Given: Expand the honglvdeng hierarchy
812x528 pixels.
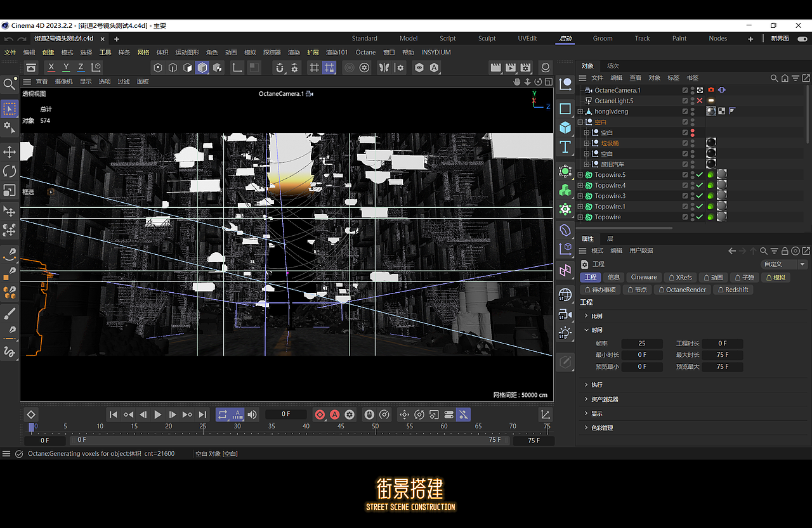Looking at the screenshot, I should tap(580, 111).
